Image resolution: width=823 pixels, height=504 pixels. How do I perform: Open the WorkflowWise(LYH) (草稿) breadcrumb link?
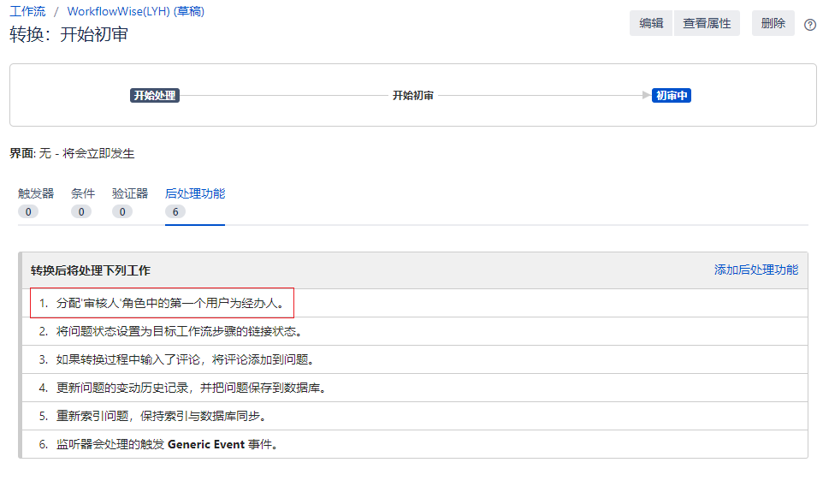tap(135, 12)
